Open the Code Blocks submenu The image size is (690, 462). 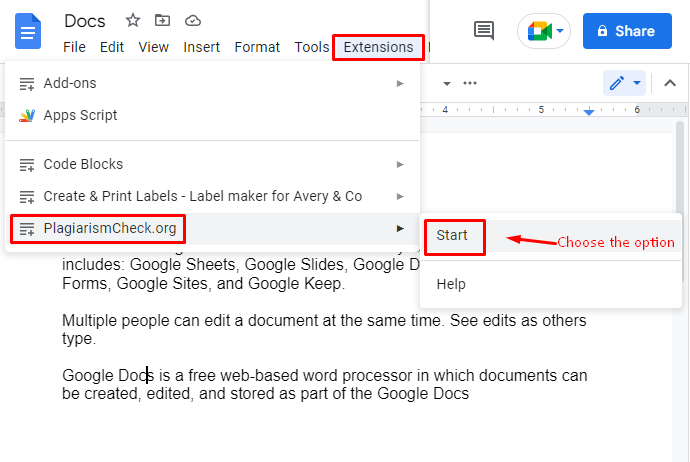(212, 164)
